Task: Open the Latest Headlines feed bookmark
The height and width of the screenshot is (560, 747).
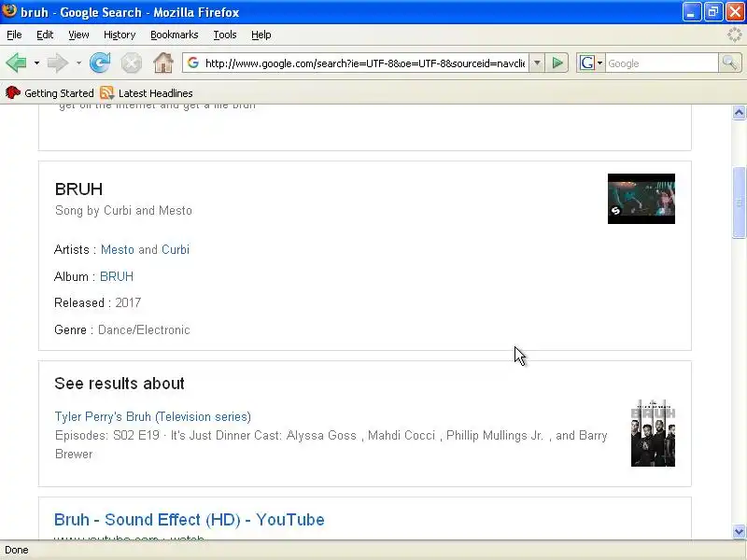Action: tap(147, 92)
